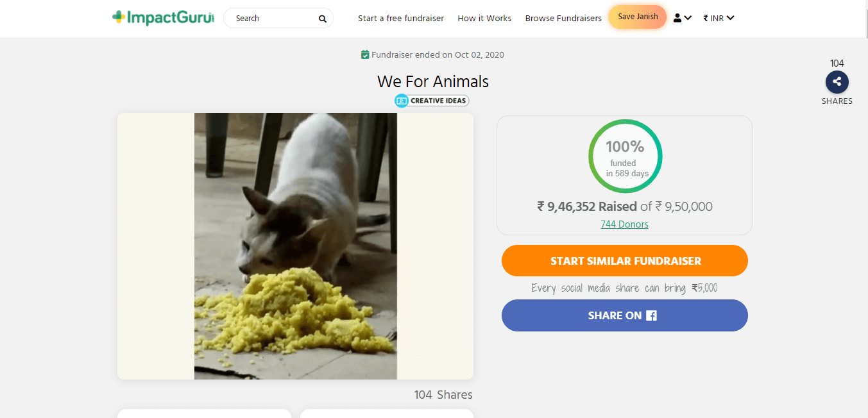
Task: Click the round share icon button
Action: pyautogui.click(x=837, y=82)
